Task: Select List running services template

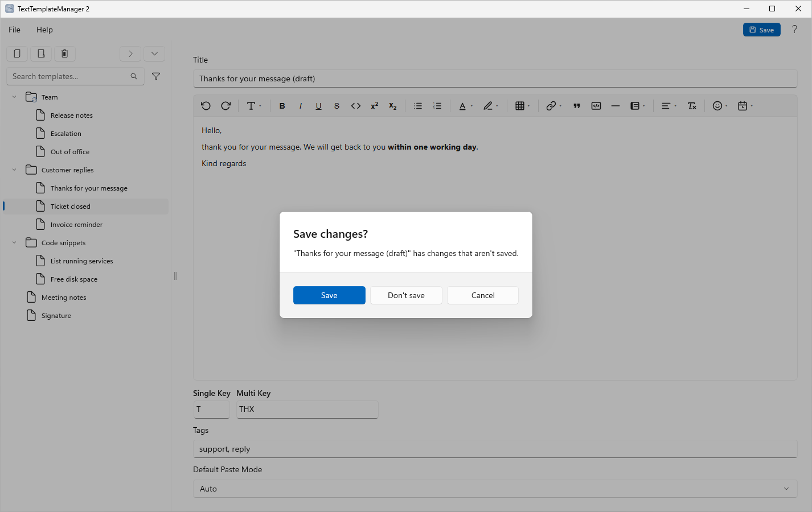Action: pos(85,261)
